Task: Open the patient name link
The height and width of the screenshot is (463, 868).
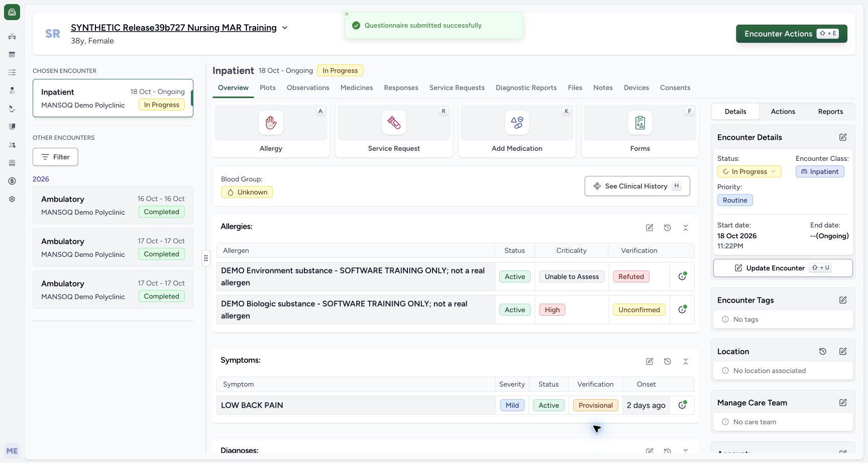Action: point(174,28)
